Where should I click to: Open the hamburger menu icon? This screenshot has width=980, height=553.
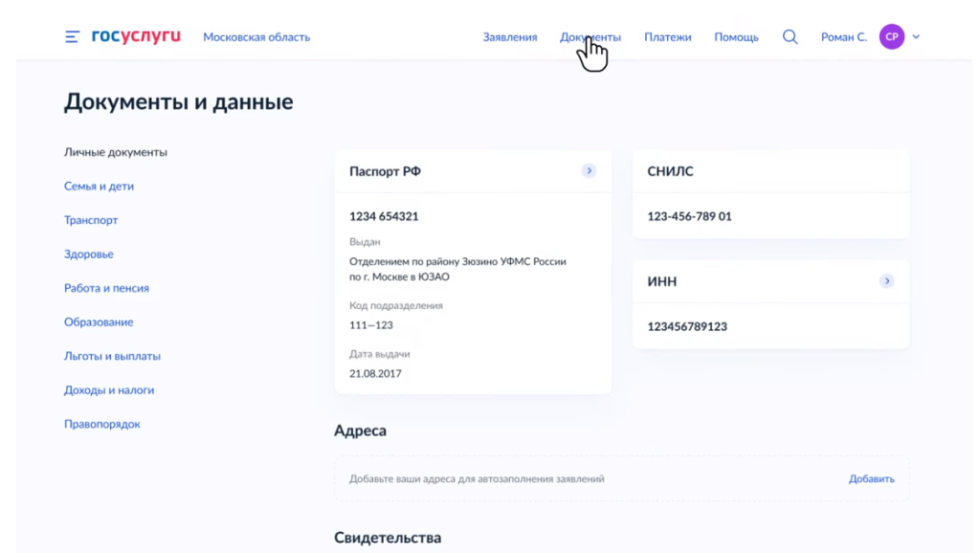72,37
